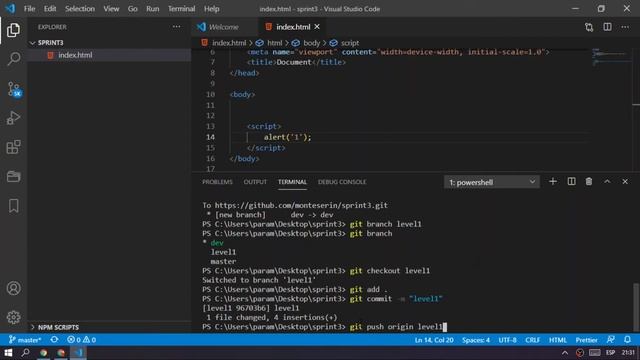This screenshot has height=360, width=640.
Task: Open the View menu
Action: click(111, 9)
